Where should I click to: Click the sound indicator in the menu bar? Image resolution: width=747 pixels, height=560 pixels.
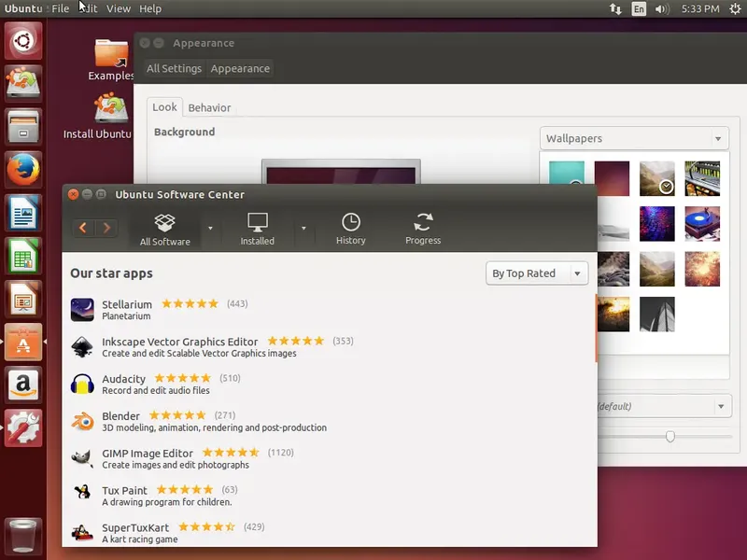point(661,8)
